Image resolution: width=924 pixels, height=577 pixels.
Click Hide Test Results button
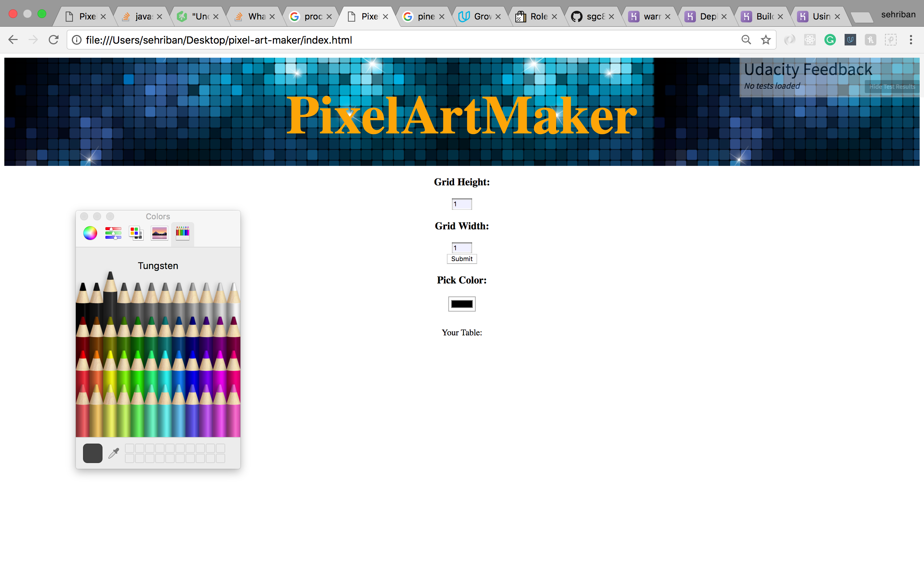892,87
